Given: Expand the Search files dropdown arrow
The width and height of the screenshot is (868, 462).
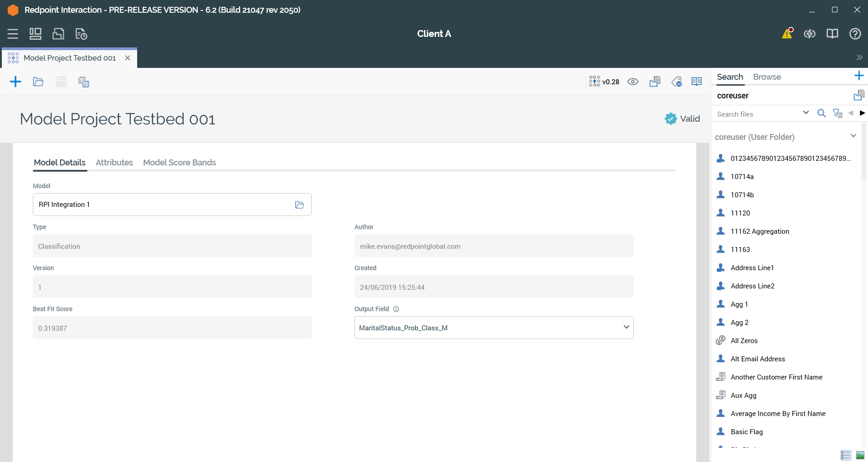Looking at the screenshot, I should click(806, 113).
